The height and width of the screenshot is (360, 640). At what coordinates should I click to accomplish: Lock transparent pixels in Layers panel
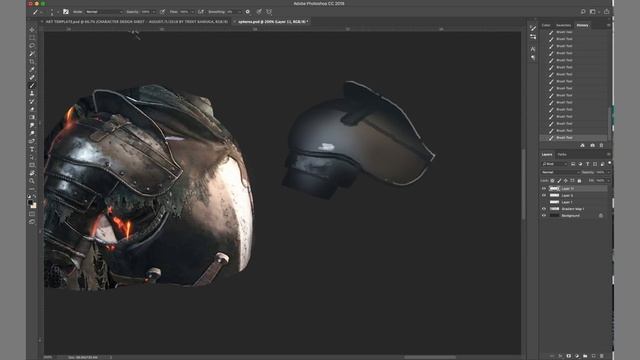click(x=552, y=180)
